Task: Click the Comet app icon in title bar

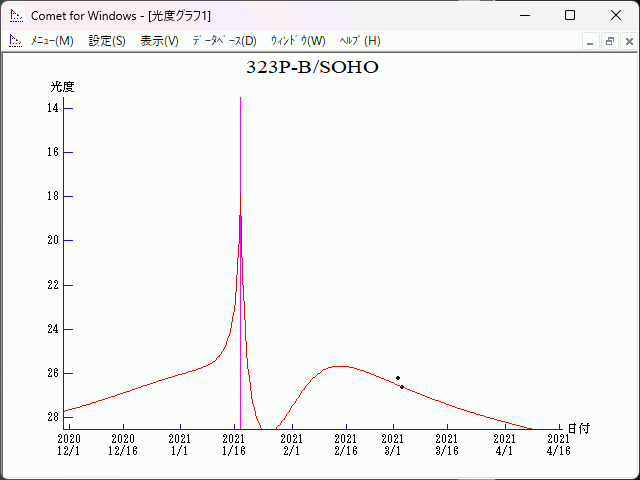Action: pyautogui.click(x=16, y=16)
